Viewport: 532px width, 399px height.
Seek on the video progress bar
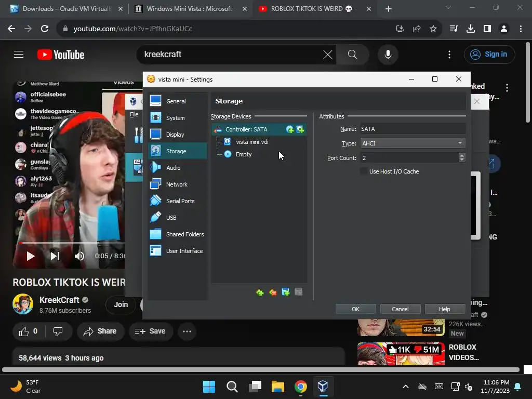click(72, 243)
